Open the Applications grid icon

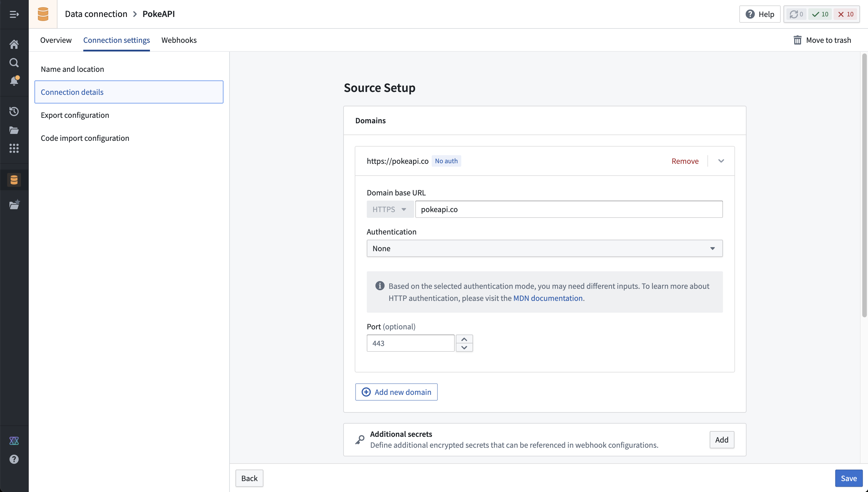tap(14, 148)
